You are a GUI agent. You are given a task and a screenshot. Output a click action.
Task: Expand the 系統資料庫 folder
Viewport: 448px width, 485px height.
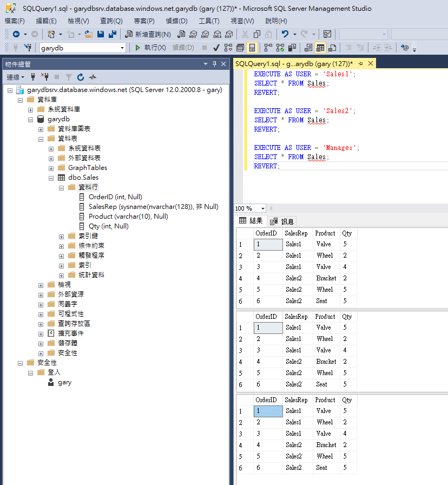point(31,110)
